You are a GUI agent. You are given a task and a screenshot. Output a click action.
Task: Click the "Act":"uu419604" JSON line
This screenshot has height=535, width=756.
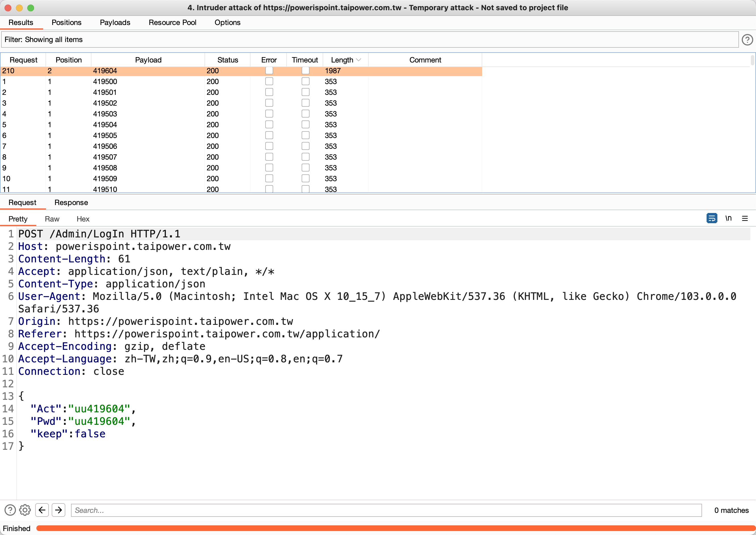coord(83,409)
